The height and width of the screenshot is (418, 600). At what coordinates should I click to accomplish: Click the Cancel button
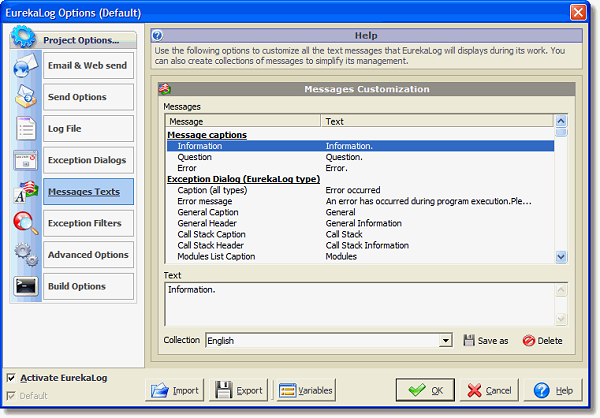(x=489, y=390)
